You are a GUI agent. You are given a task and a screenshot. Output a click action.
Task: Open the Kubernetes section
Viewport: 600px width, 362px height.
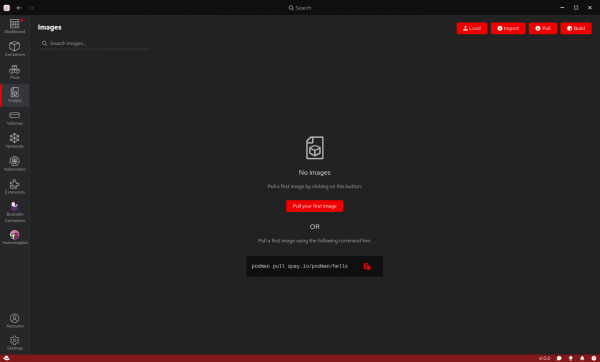click(15, 164)
